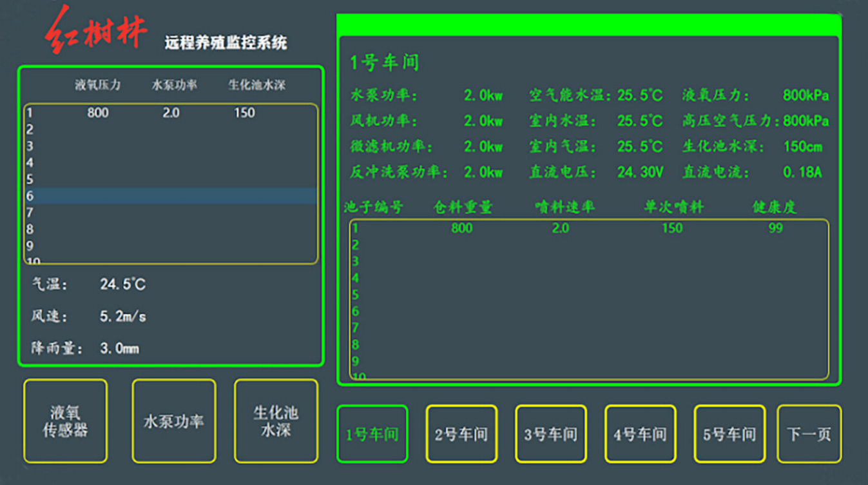Open the 3号车间 workshop tab
Viewport: 868px width, 485px height.
tap(550, 434)
